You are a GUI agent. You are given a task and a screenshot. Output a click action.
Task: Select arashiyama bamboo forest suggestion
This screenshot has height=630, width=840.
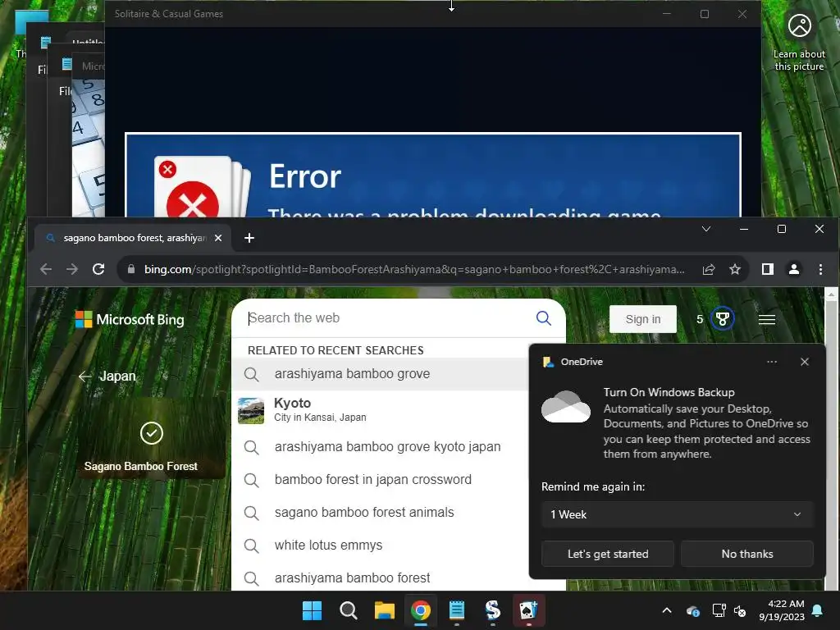(381, 578)
